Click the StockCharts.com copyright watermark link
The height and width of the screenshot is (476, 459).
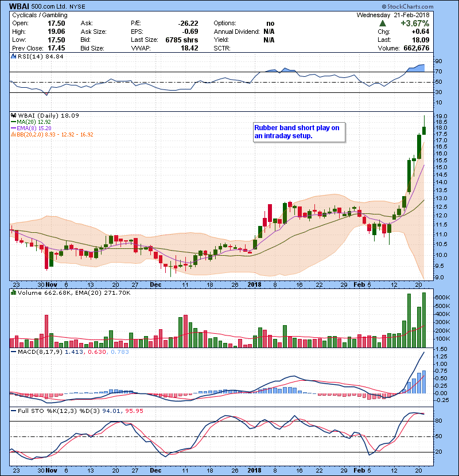(408, 6)
